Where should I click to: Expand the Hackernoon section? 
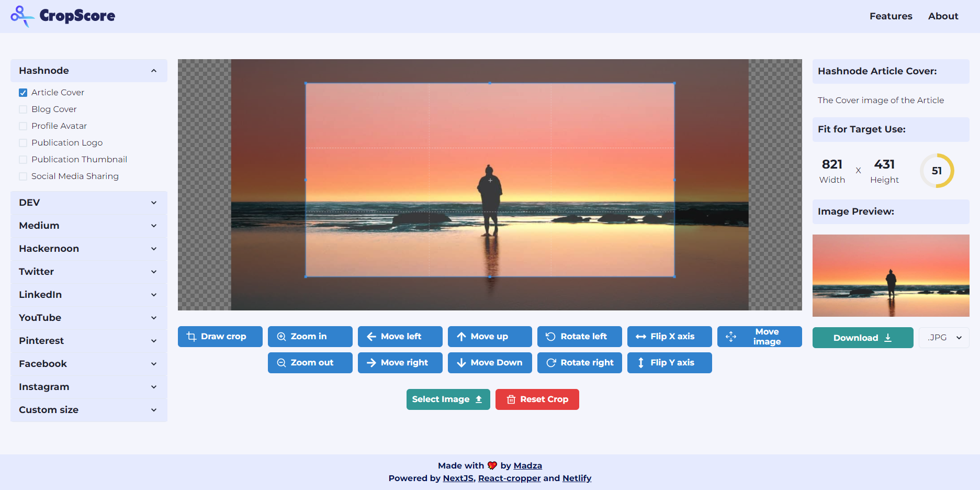(x=88, y=249)
